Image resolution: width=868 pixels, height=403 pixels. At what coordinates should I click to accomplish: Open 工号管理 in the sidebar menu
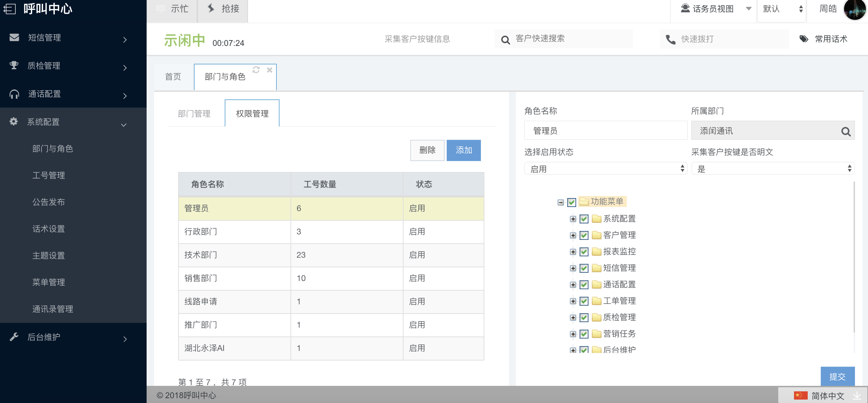tap(49, 175)
